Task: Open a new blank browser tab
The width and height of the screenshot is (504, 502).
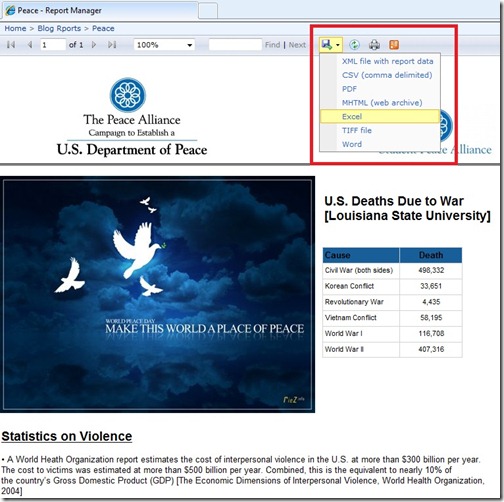Action: (208, 10)
